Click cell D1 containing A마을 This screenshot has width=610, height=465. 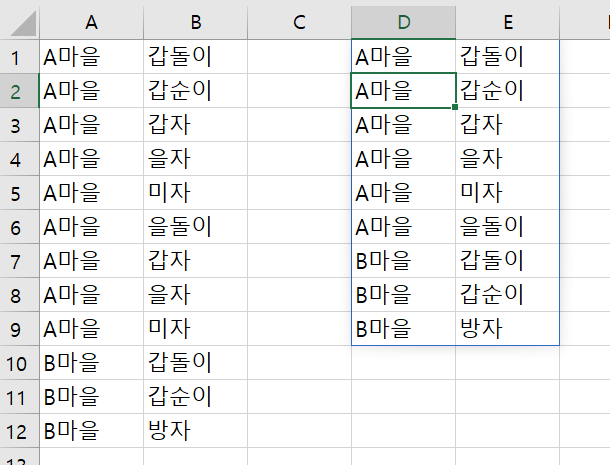click(403, 57)
